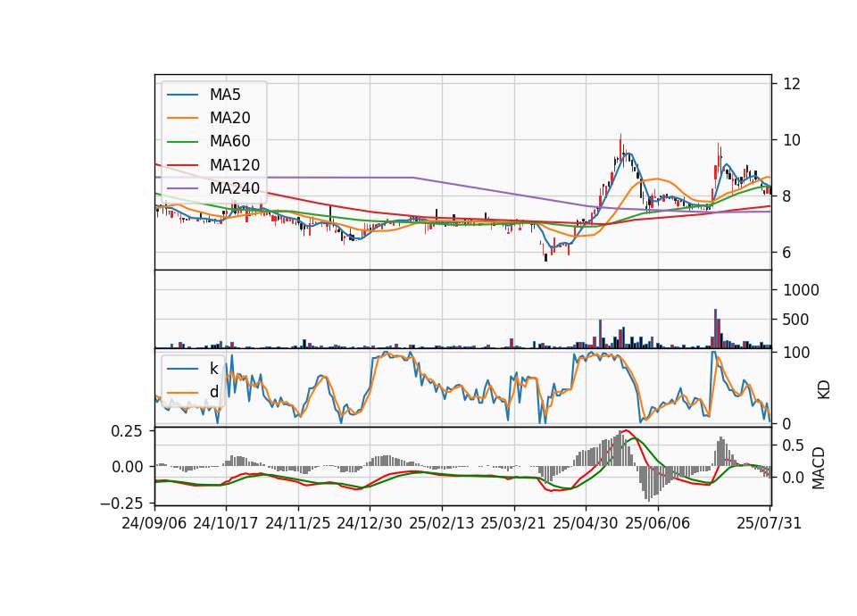The image size is (857, 616).
Task: Click the 25/07/31 date axis label
Action: (769, 523)
